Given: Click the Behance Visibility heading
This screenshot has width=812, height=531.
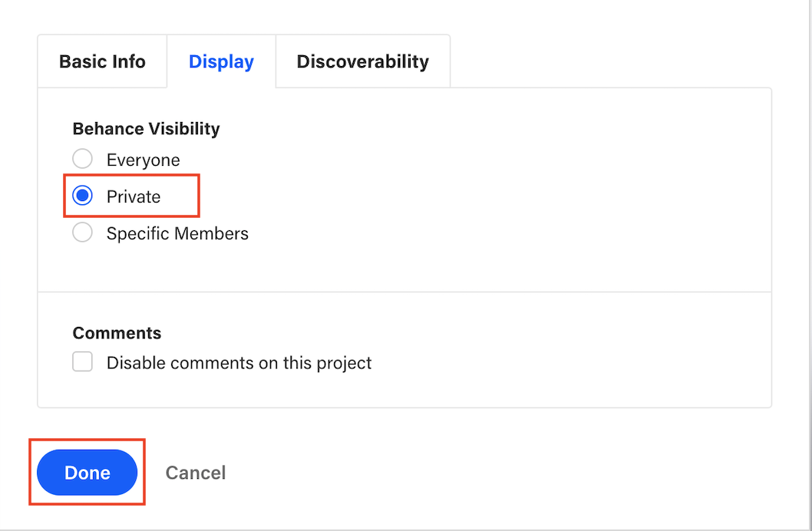Looking at the screenshot, I should click(x=146, y=129).
